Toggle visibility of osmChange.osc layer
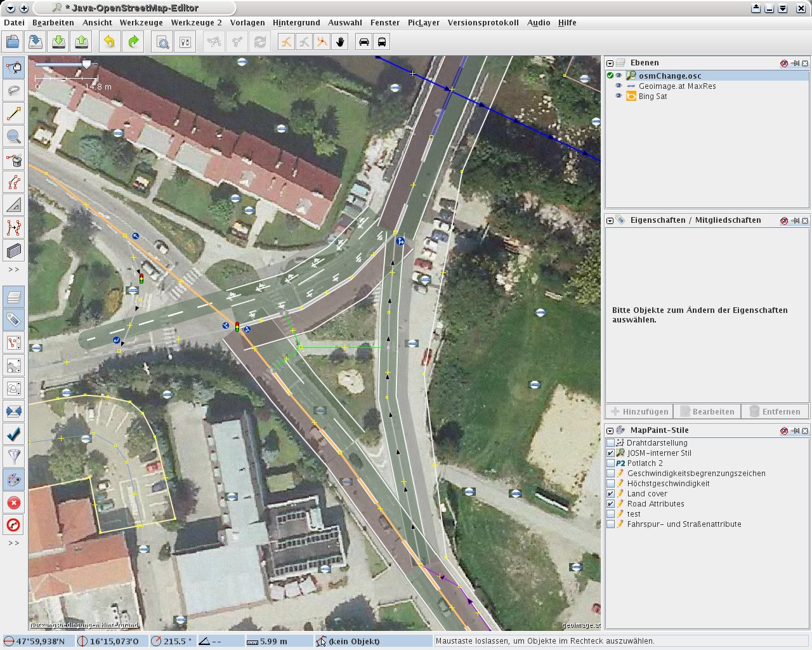 click(619, 76)
